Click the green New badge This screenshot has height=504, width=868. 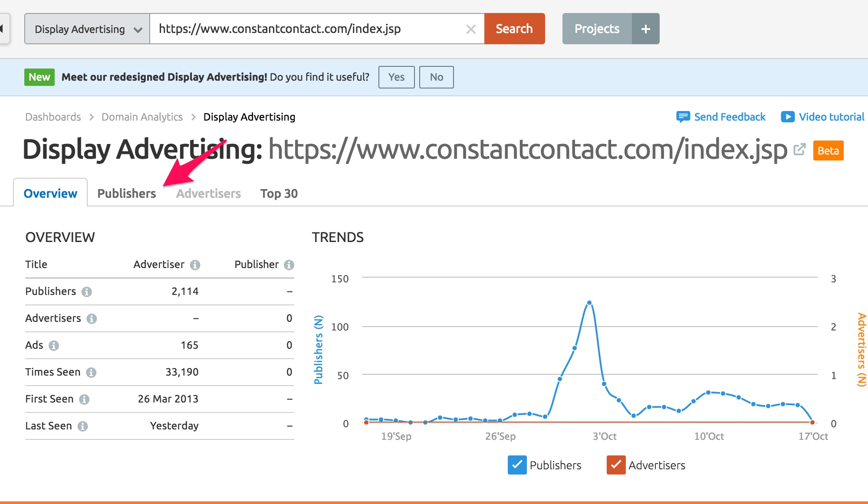[39, 77]
